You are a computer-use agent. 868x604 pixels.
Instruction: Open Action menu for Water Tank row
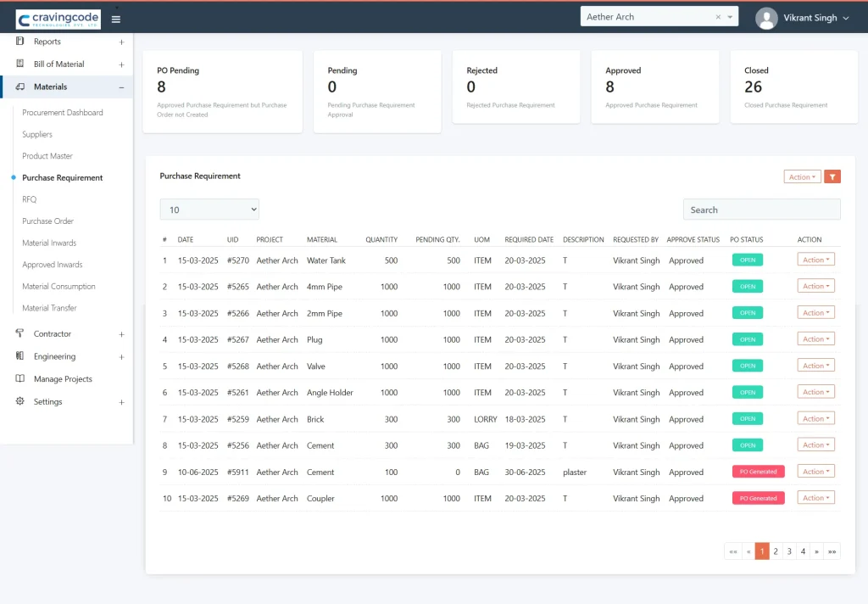pyautogui.click(x=815, y=260)
